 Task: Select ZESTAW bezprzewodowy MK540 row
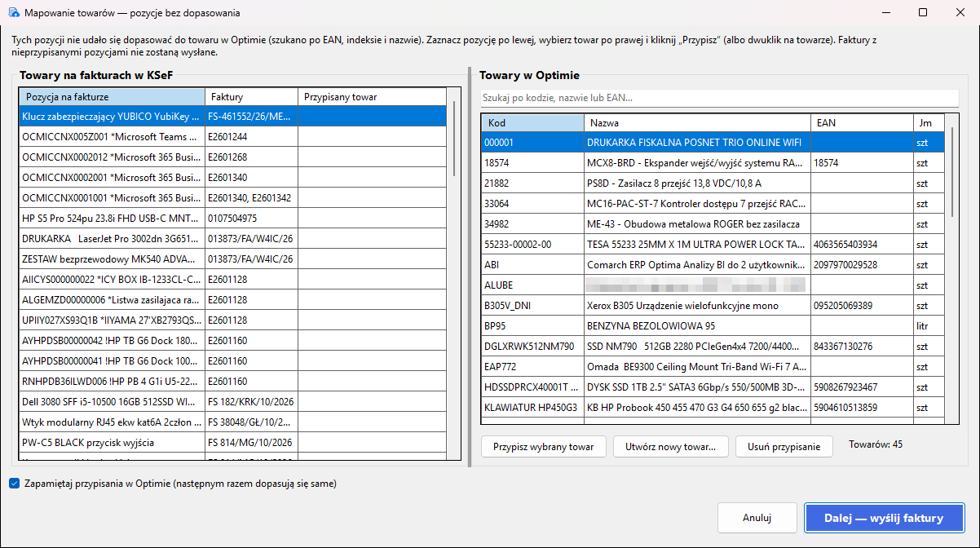point(233,259)
